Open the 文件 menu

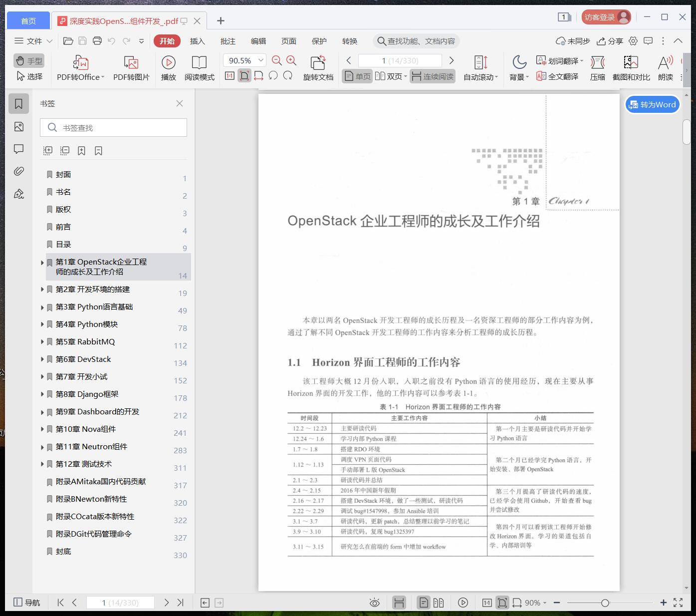click(33, 41)
